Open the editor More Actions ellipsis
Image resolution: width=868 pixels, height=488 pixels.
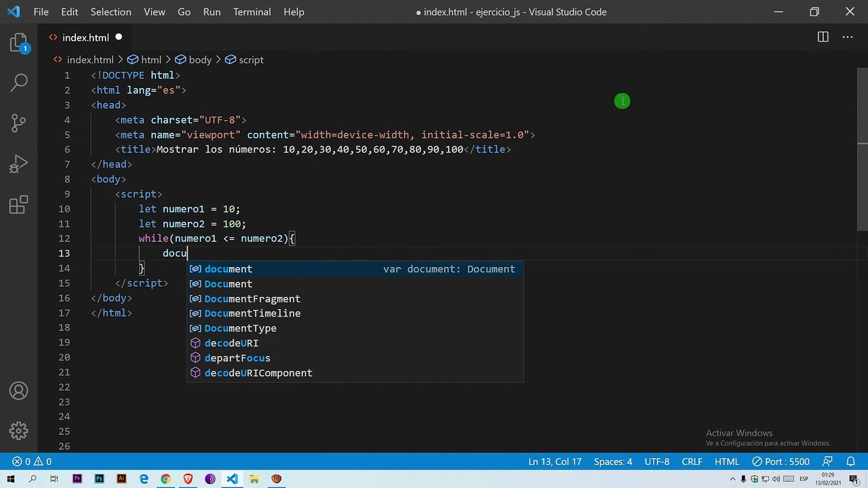pos(848,37)
